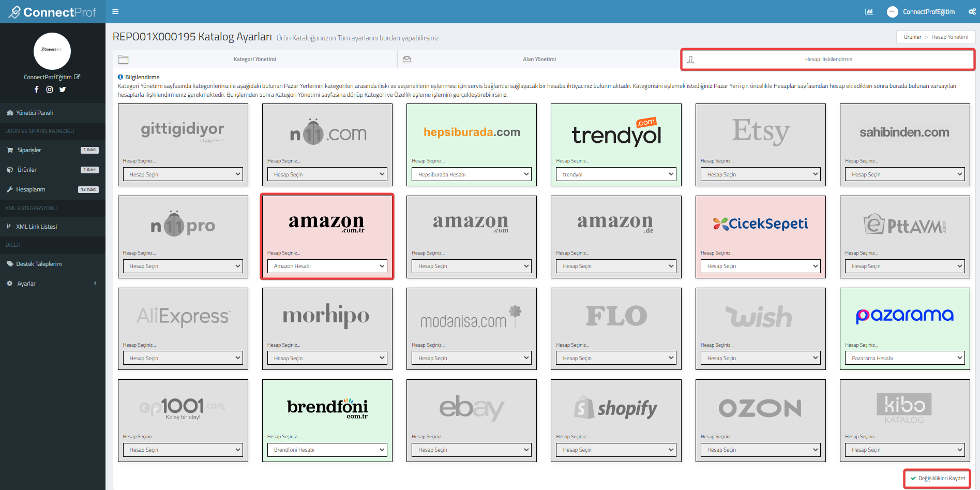Open the 1001.com account dropdown
This screenshot has height=490, width=980.
183,450
